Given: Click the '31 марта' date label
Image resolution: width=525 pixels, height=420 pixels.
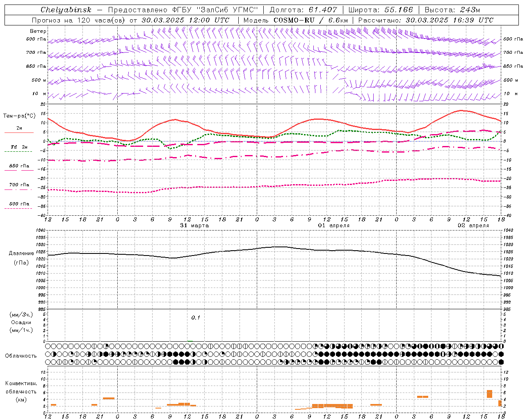Looking at the screenshot, I should tap(194, 226).
